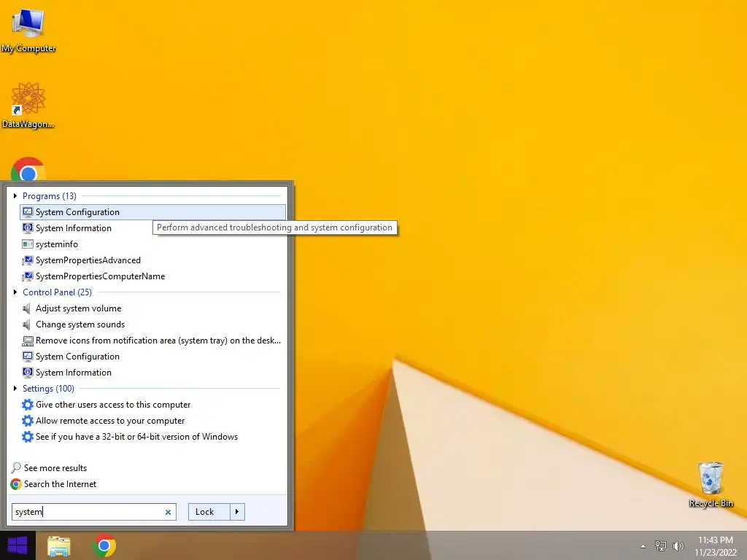This screenshot has height=560, width=747.
Task: Show hidden tray icons arrow
Action: [x=643, y=546]
